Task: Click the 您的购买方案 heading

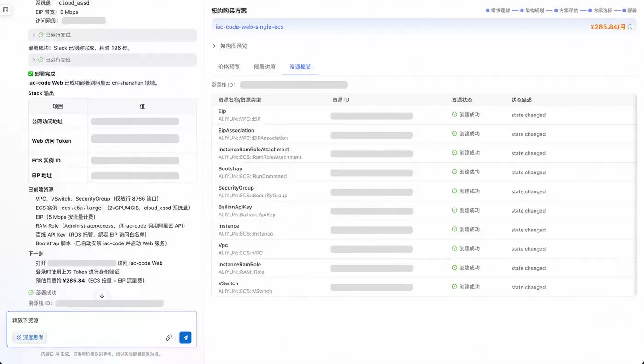Action: coord(229,11)
